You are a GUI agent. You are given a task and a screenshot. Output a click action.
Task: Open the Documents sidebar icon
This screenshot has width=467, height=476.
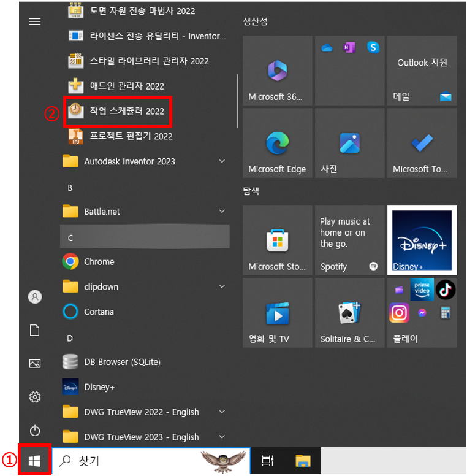(x=34, y=330)
